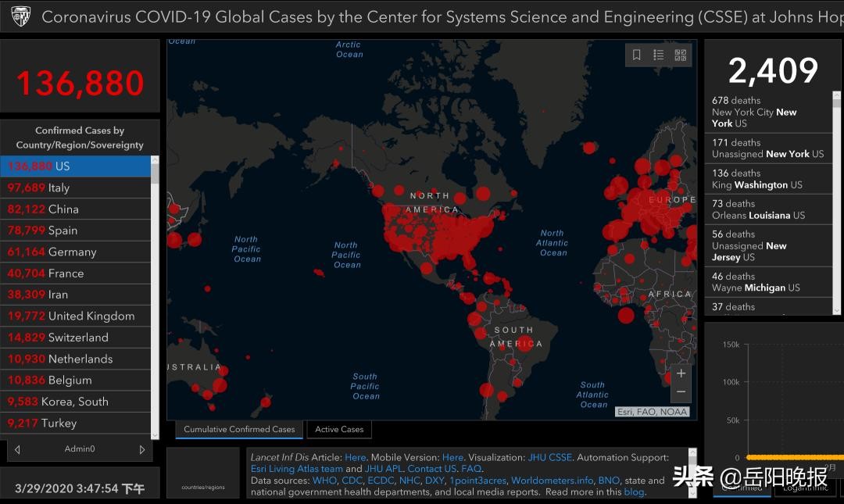Select the US row in country list

[x=75, y=166]
